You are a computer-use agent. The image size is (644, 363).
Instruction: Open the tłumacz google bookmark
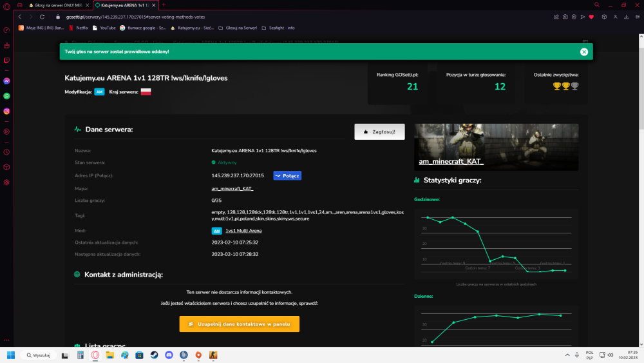[x=142, y=28]
